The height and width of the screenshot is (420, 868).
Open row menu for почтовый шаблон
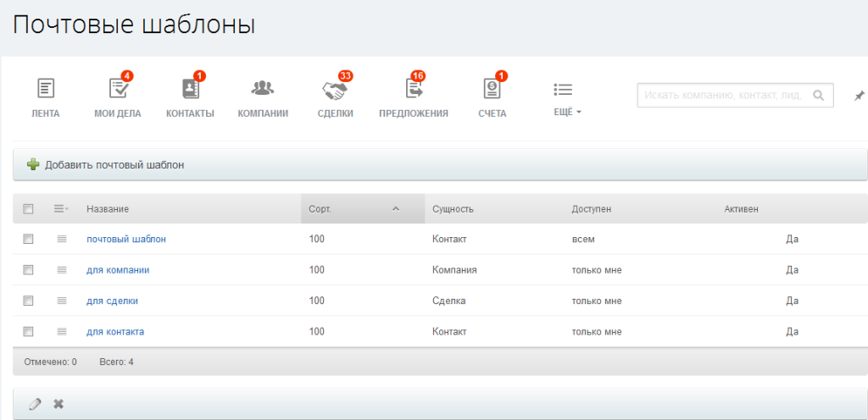(62, 239)
